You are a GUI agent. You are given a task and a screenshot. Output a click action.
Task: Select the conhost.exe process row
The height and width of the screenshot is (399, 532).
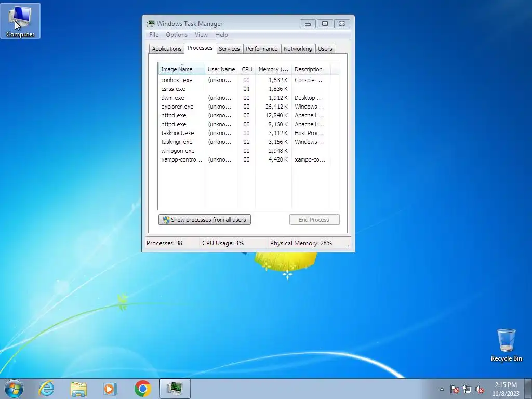tap(244, 80)
